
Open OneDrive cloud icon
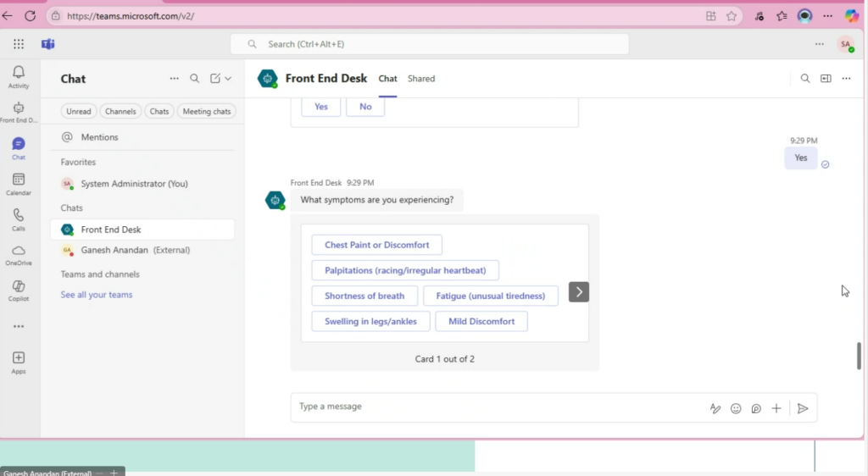19,255
